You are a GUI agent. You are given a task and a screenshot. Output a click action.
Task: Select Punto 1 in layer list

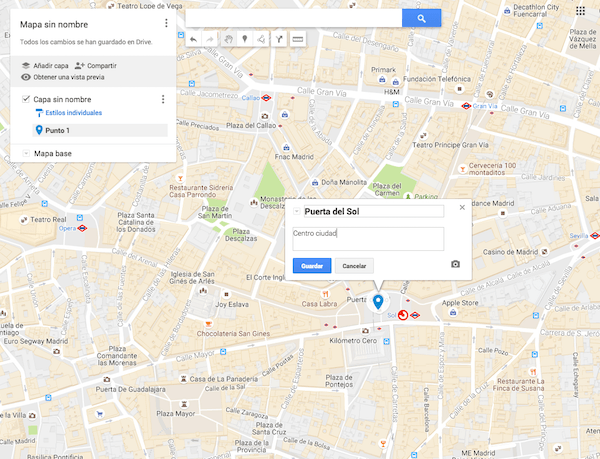coord(100,130)
